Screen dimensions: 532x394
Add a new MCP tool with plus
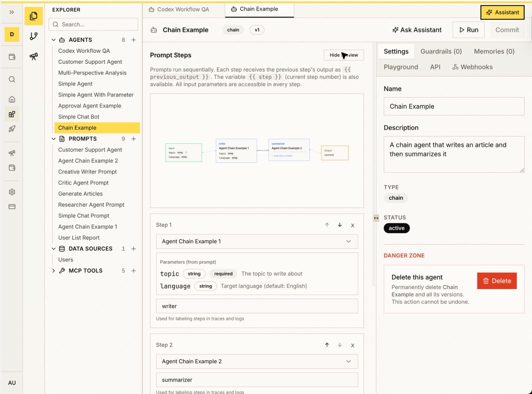(134, 271)
